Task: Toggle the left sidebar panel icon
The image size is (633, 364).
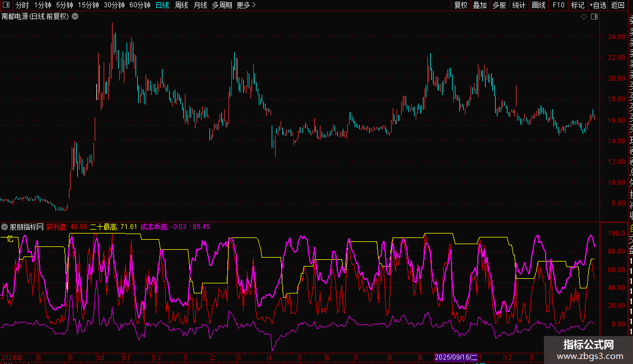Action: (7, 5)
